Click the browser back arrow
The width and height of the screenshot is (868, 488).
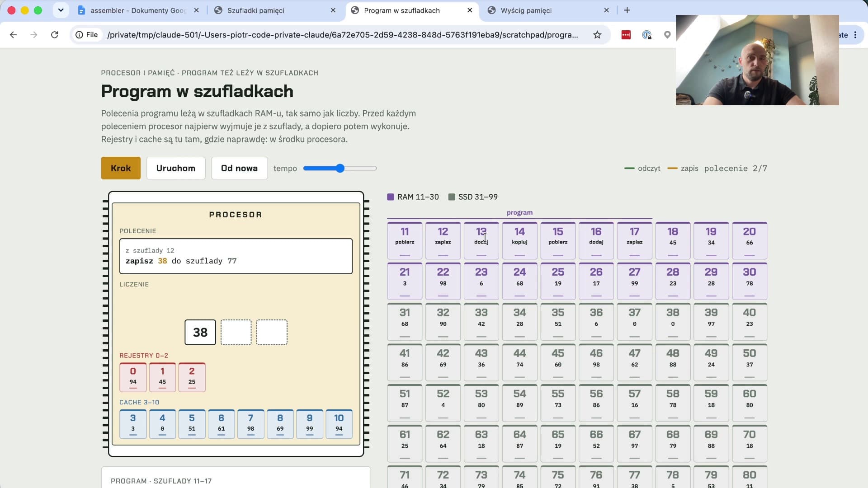[x=13, y=35]
